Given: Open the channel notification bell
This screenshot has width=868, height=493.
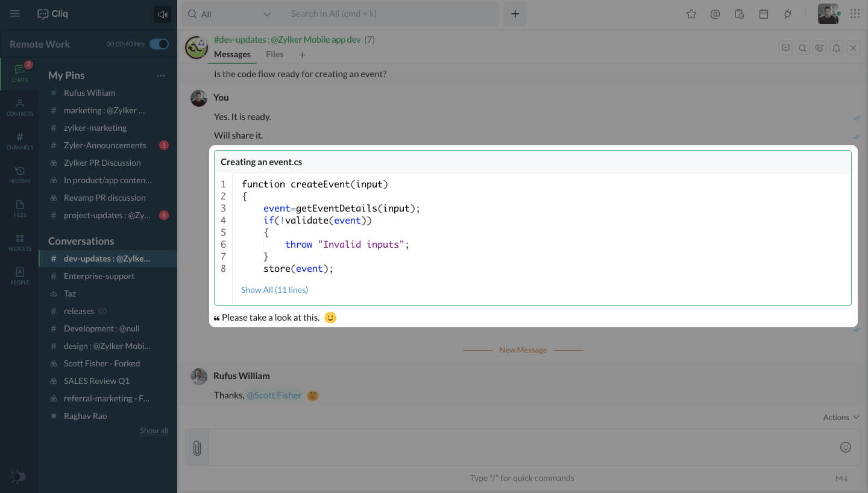Looking at the screenshot, I should pos(836,48).
